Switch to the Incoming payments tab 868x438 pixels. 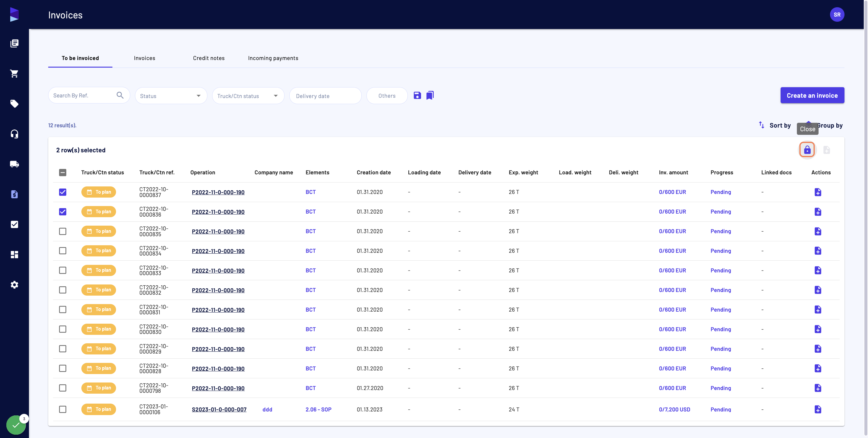click(273, 58)
